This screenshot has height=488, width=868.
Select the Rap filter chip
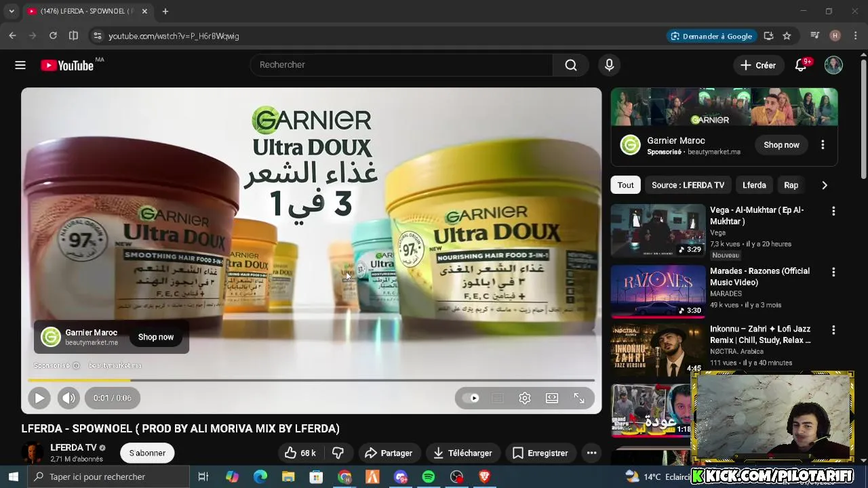(791, 185)
